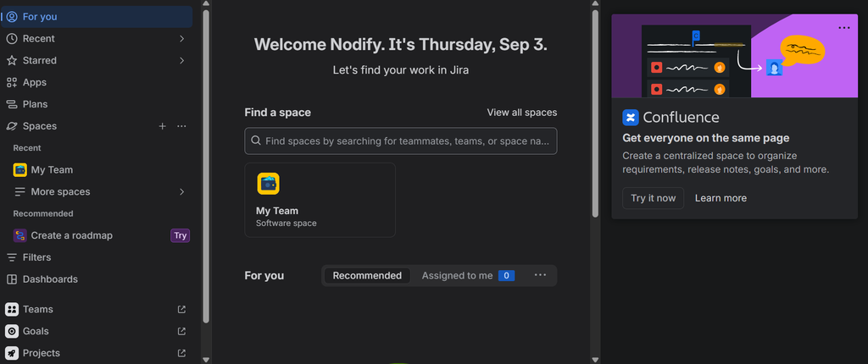Expand the Starred chevron
Viewport: 868px width, 364px height.
tap(181, 60)
